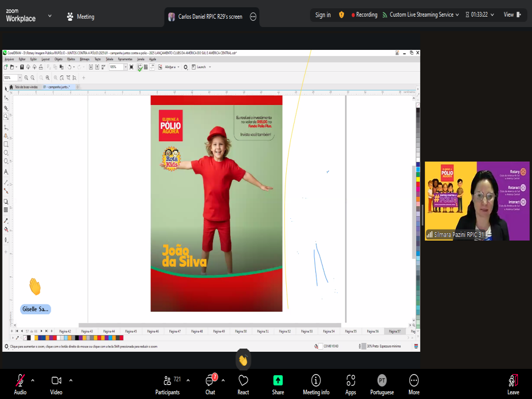Open screen share options next to Carlos Daniel
The image size is (532, 399).
click(x=253, y=17)
